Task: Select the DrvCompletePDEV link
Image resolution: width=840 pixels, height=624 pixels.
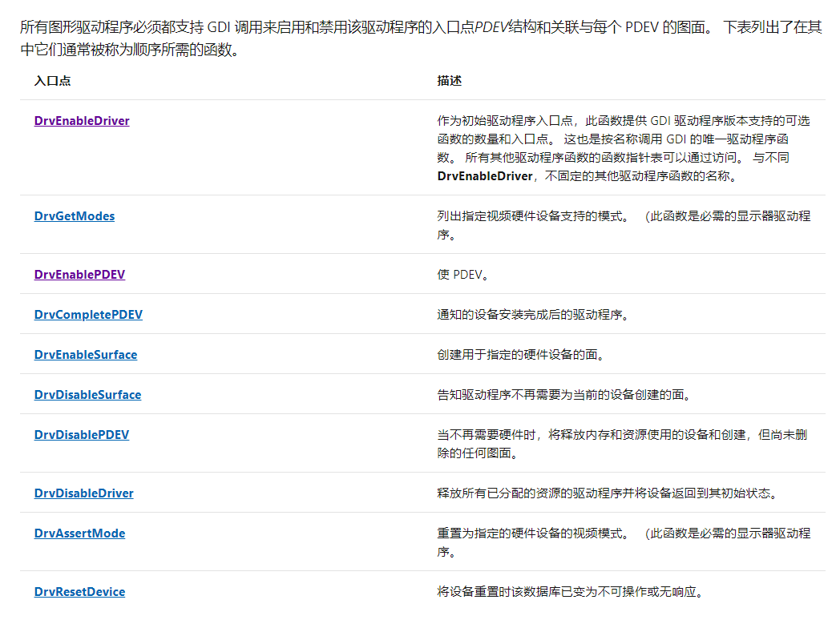Action: pyautogui.click(x=88, y=314)
